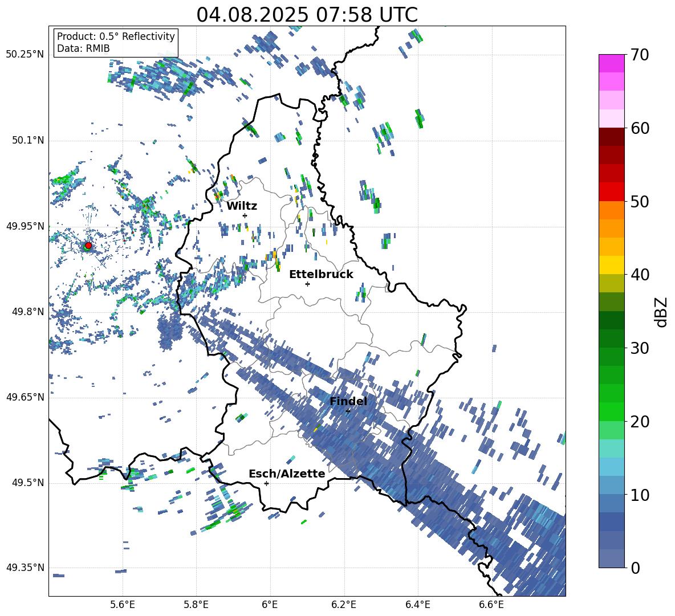Click the bright red colorbar segment above 50

click(x=611, y=192)
